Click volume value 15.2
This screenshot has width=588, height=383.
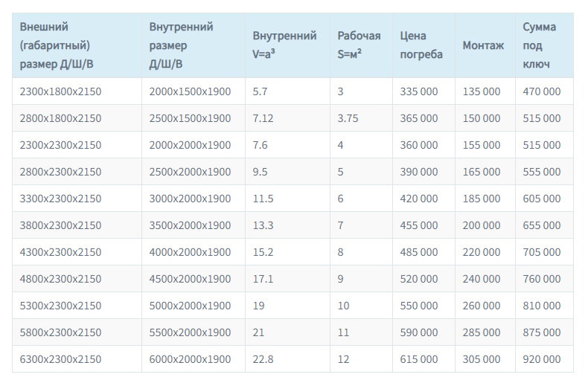coord(263,252)
